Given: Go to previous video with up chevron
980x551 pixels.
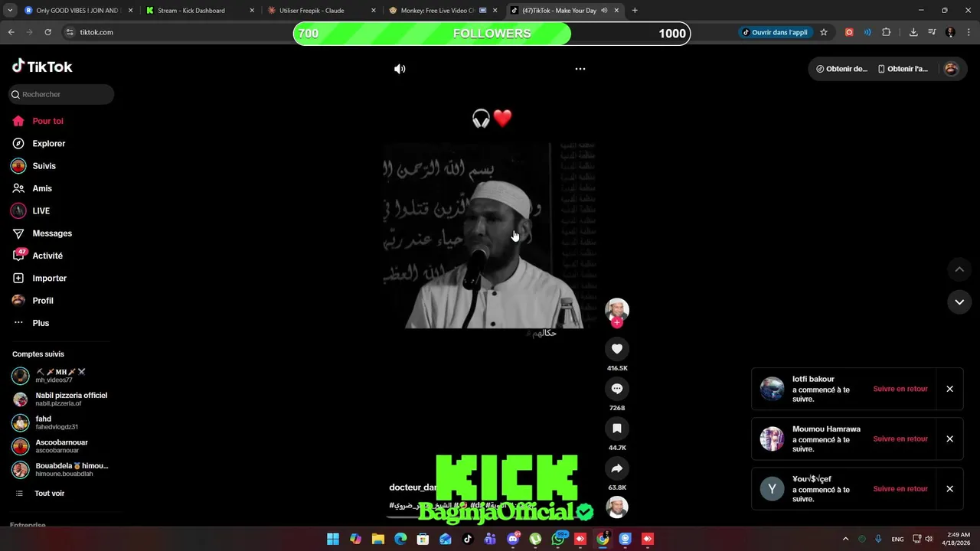Looking at the screenshot, I should pos(959,269).
